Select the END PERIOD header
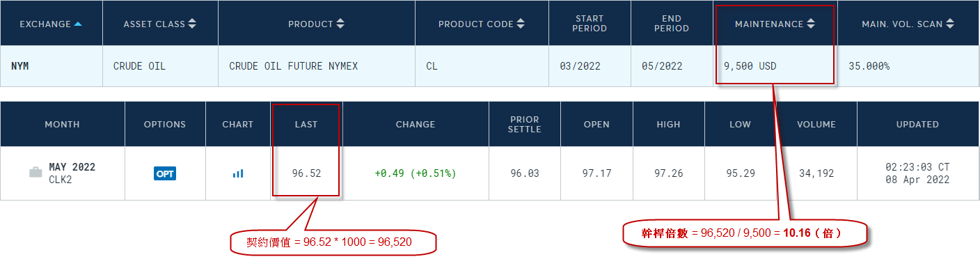The width and height of the screenshot is (980, 266). tap(672, 24)
